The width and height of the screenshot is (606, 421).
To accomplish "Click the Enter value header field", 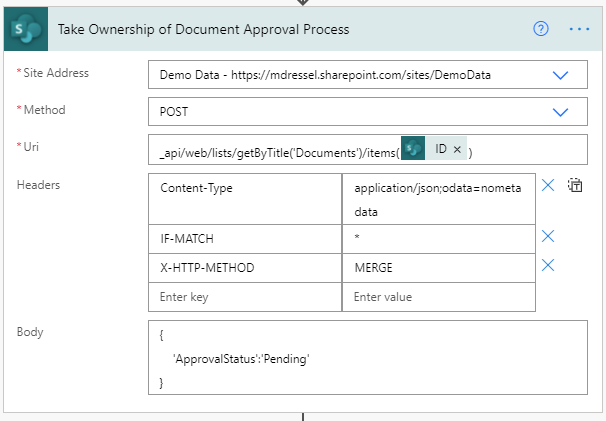I will (x=439, y=297).
